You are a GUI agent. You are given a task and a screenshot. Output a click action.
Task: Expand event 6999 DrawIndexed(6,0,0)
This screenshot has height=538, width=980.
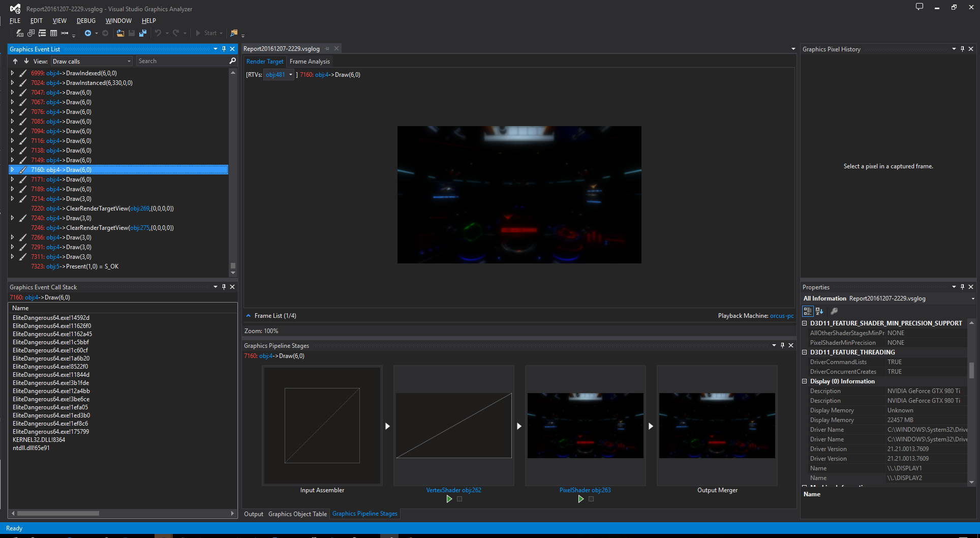click(x=12, y=73)
